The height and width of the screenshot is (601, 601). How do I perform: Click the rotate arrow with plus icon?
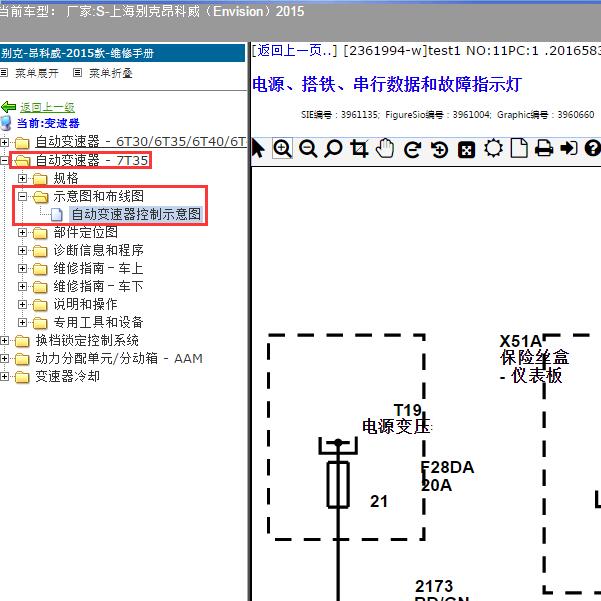(x=439, y=149)
